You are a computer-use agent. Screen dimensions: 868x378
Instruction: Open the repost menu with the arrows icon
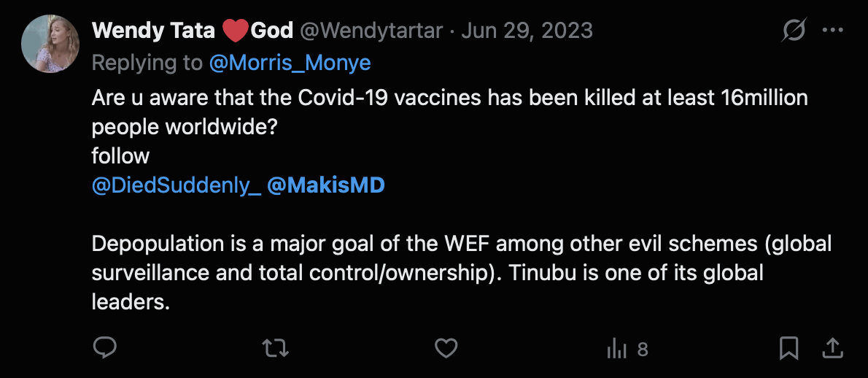pos(275,349)
